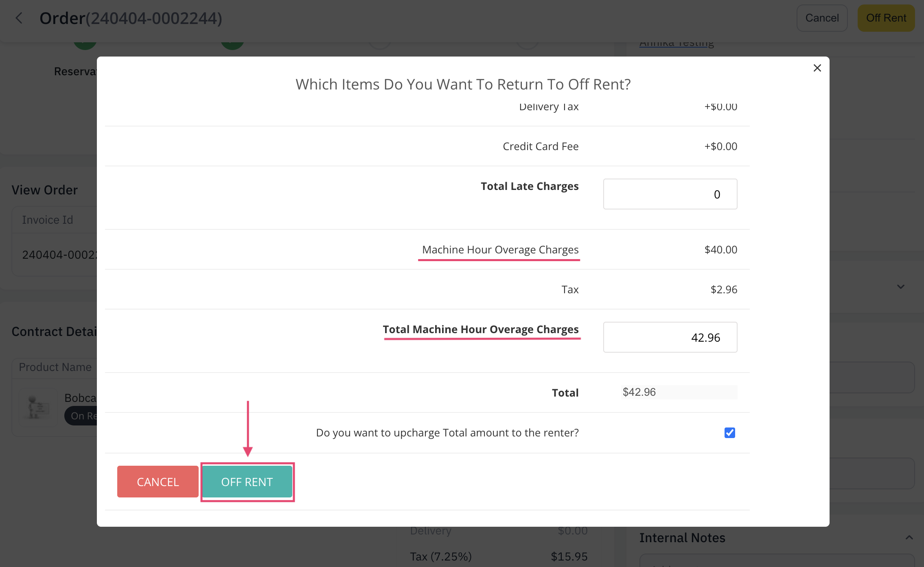This screenshot has width=924, height=567.
Task: Edit the Total Machine Hour Overage Charges value
Action: point(670,337)
